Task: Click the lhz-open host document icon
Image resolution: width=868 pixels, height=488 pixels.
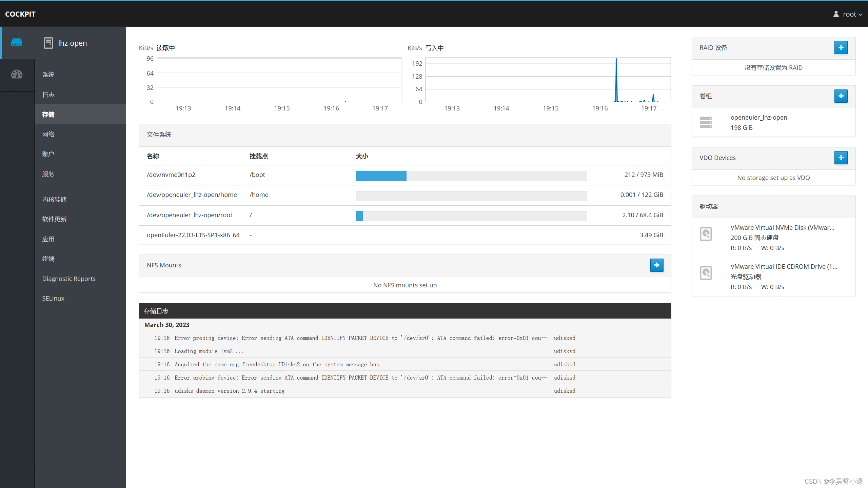Action: (x=48, y=43)
